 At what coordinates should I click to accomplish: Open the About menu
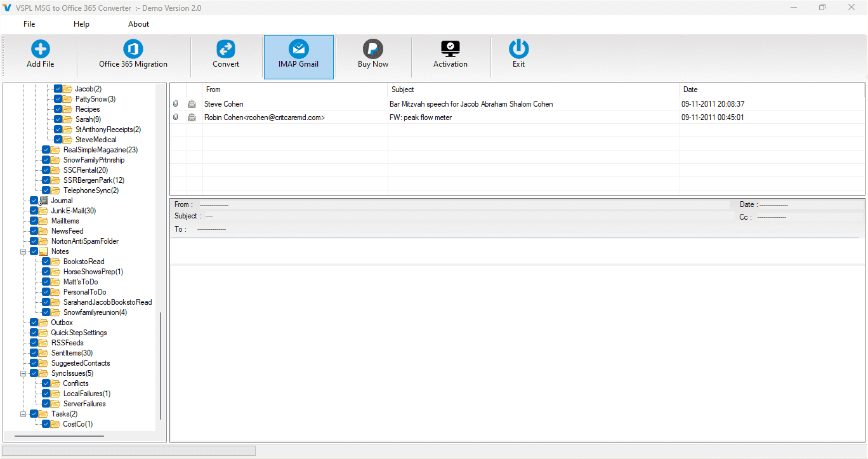(138, 24)
